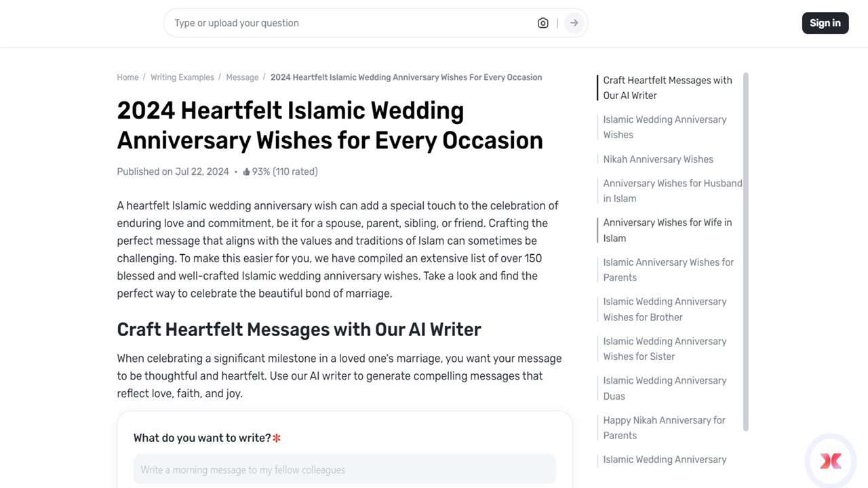Select Islamic Wedding Anniversary Wishes for Sister
Viewport: 868px width, 488px height.
pos(665,348)
